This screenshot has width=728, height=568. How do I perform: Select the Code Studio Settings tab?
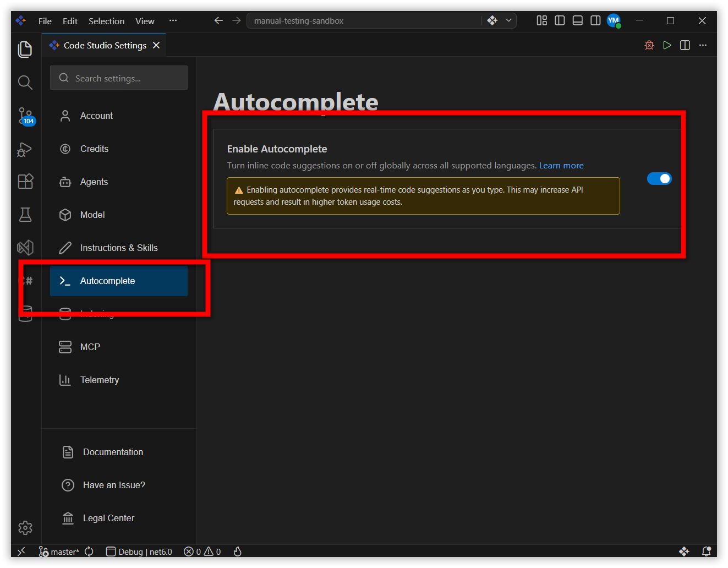point(105,45)
